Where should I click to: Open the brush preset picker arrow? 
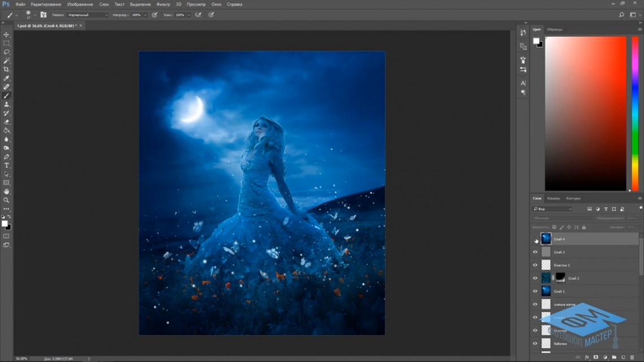(34, 15)
